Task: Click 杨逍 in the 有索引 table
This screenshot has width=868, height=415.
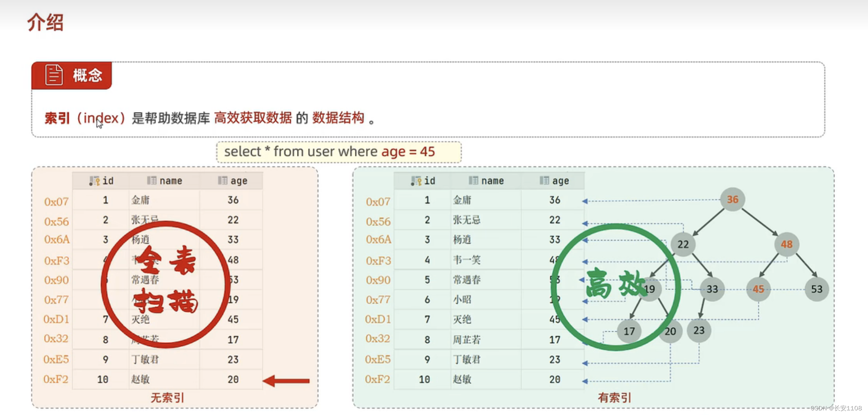Action: [x=462, y=239]
